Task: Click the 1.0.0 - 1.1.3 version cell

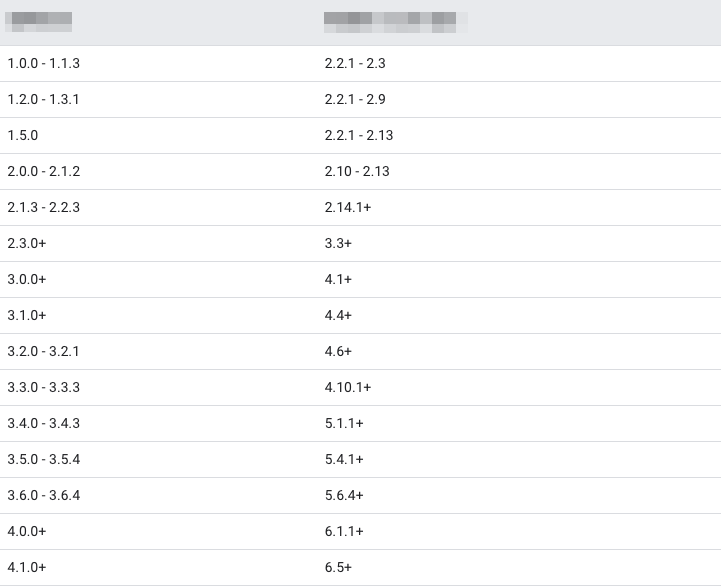Action: click(x=43, y=64)
